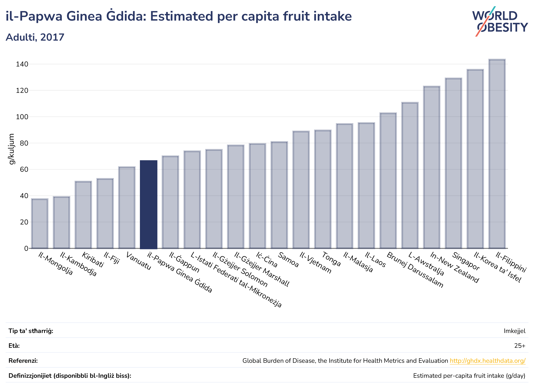The image size is (534, 392).
Task: Click the Samoa bar
Action: (279, 195)
